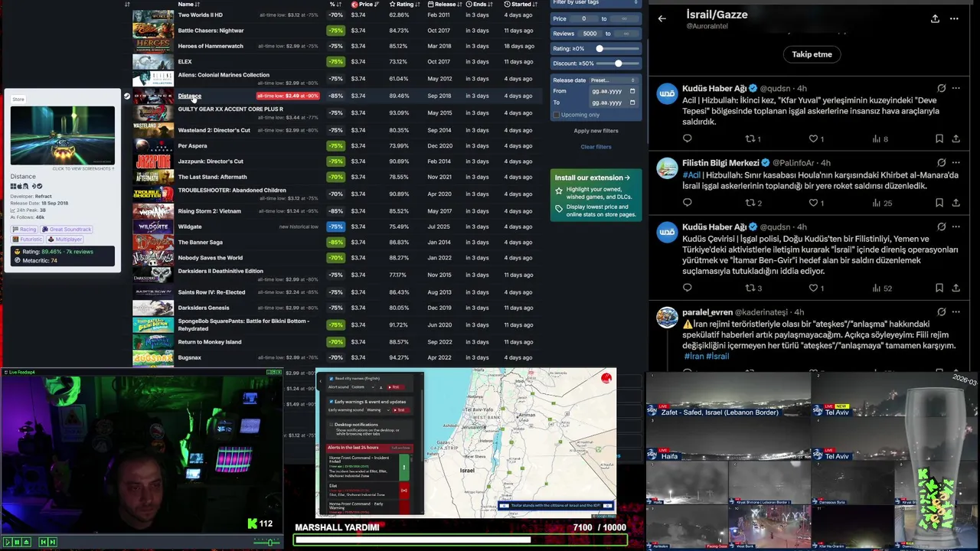This screenshot has height=551, width=980.
Task: Open the Steam icon beside Distance row
Action: (127, 96)
